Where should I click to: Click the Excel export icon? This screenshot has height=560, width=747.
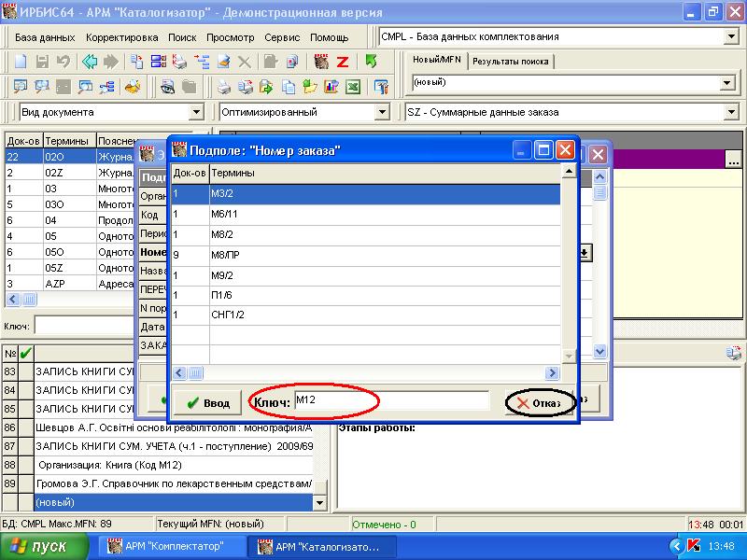point(353,87)
